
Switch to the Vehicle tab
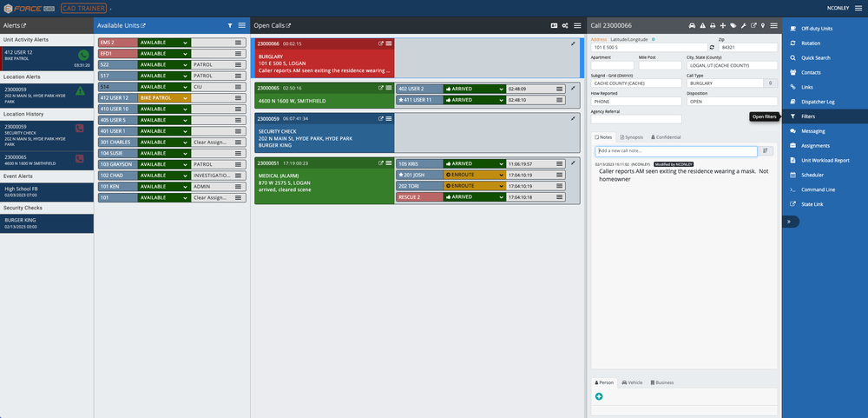(x=632, y=382)
